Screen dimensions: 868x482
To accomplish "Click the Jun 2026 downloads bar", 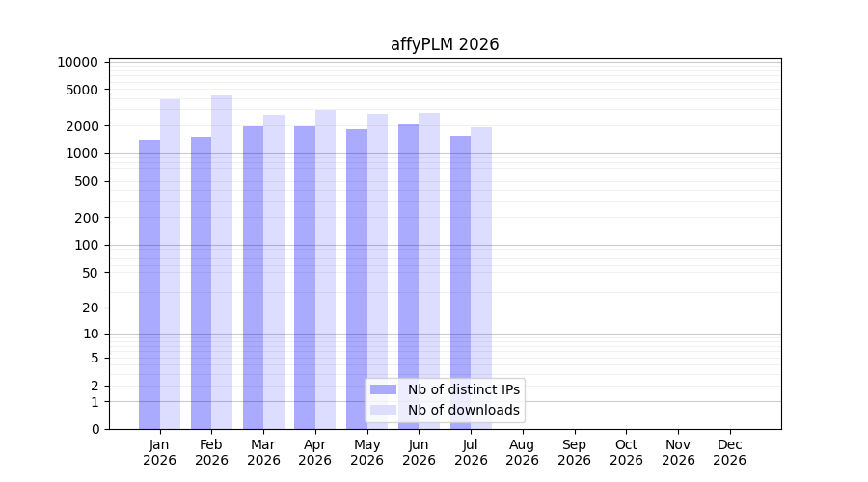I will click(x=429, y=271).
